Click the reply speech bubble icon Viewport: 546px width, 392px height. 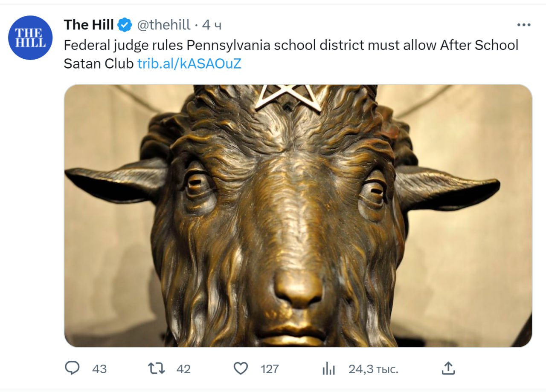coord(72,368)
